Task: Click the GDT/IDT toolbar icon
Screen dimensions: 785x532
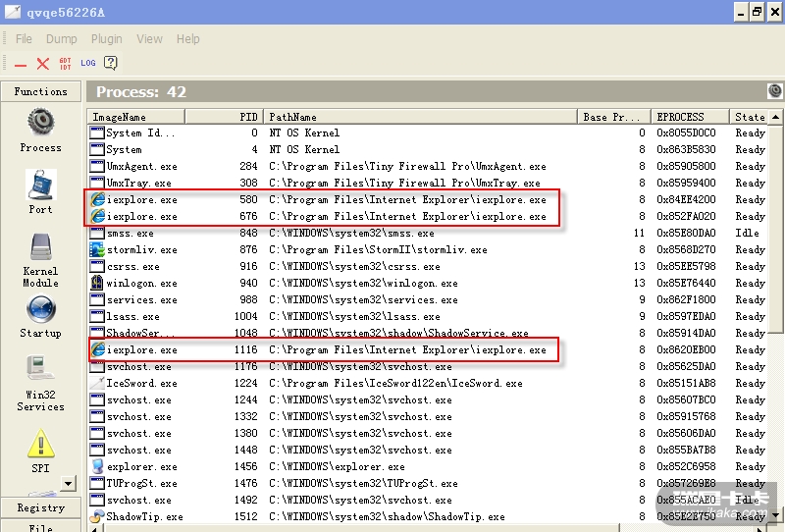Action: tap(65, 63)
